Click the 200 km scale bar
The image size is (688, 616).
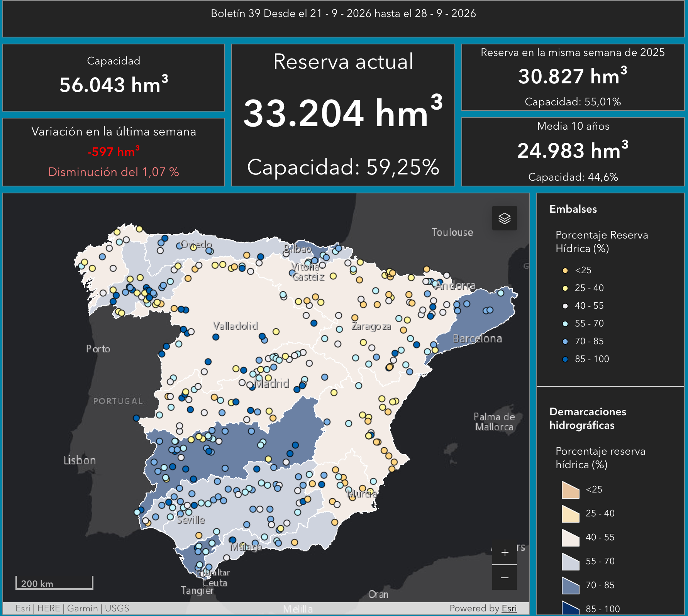[x=54, y=583]
